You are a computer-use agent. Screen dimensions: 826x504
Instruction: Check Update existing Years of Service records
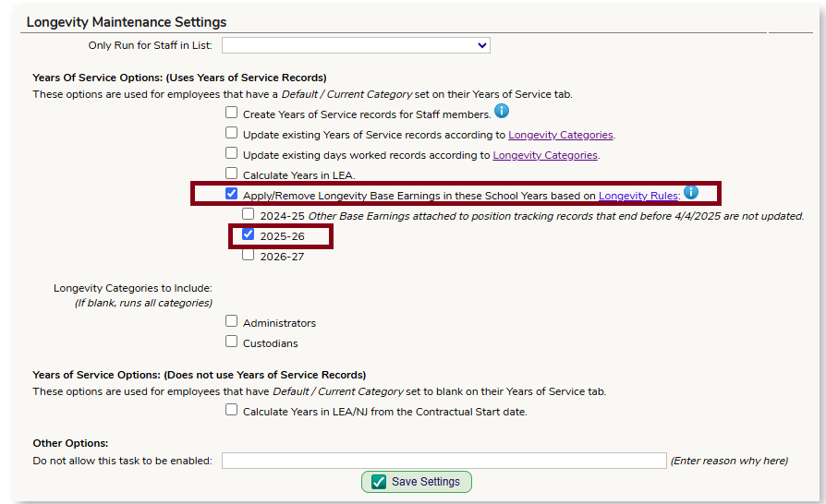[231, 133]
